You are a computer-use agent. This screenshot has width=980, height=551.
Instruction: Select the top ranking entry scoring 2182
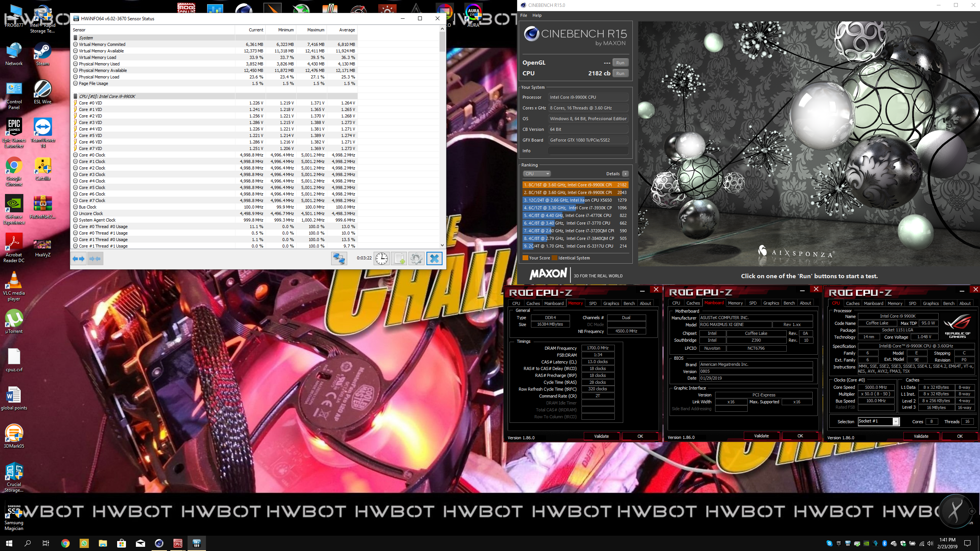click(x=575, y=185)
